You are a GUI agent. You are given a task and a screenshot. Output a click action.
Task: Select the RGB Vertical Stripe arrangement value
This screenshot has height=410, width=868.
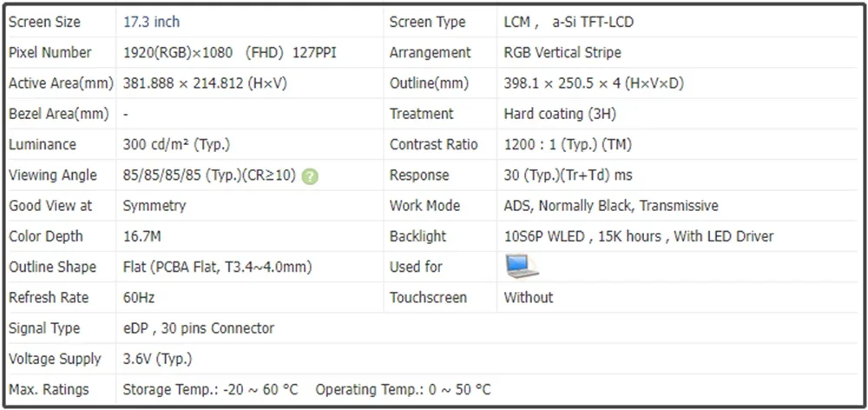point(562,52)
